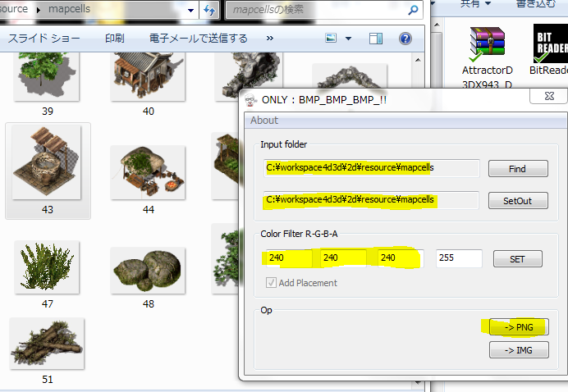Click the change view icon in Explorer

(x=331, y=38)
